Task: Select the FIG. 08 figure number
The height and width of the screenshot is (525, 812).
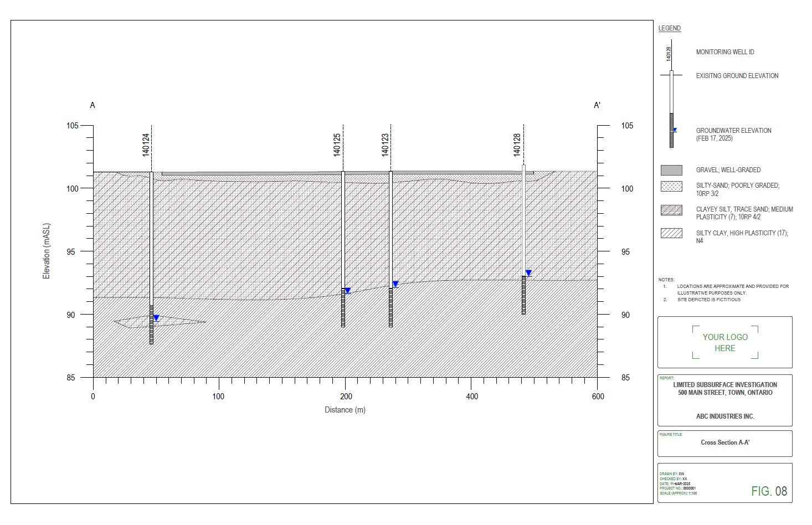Action: (769, 491)
